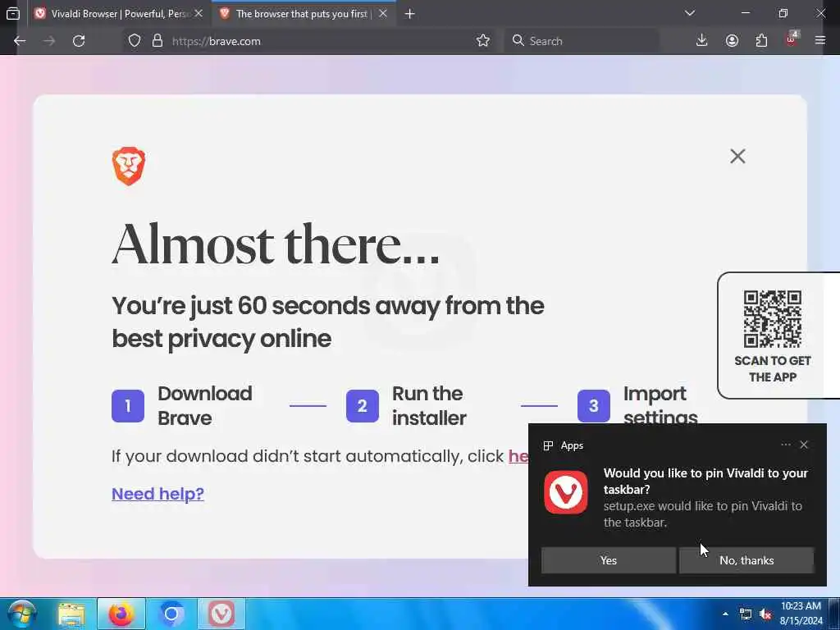Click step 2 number badge

tap(362, 405)
